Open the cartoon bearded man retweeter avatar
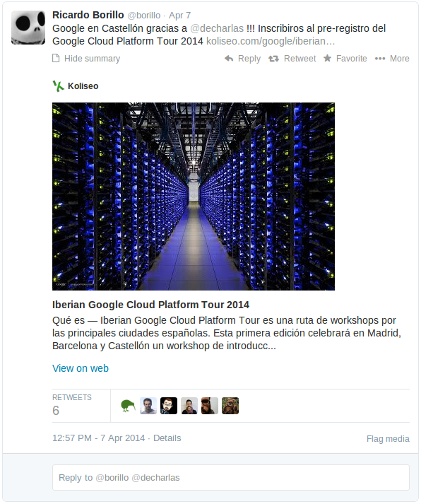 pyautogui.click(x=169, y=406)
